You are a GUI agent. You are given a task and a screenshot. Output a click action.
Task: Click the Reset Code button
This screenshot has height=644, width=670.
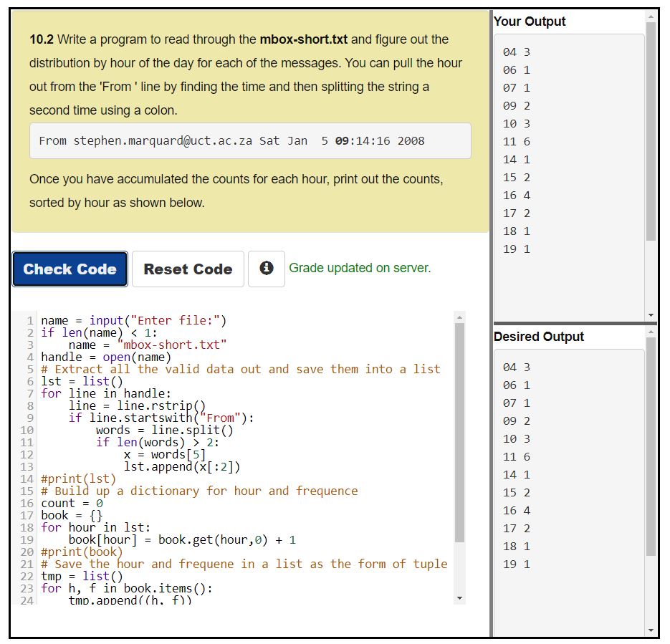[188, 269]
